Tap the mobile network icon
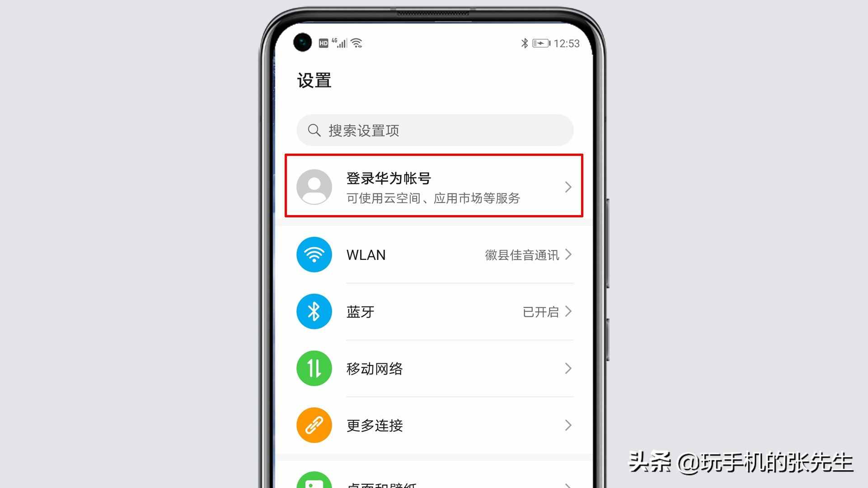The height and width of the screenshot is (488, 868). tap(313, 368)
